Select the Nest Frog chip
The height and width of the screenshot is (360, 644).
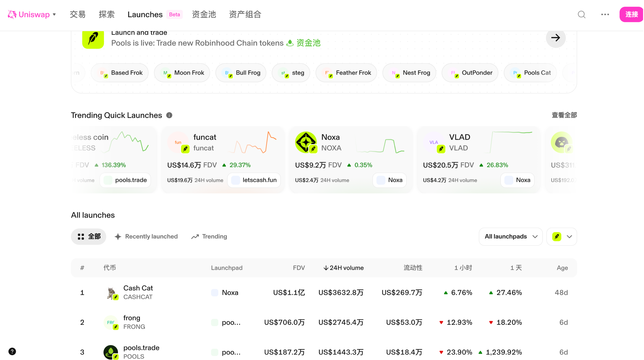(410, 73)
